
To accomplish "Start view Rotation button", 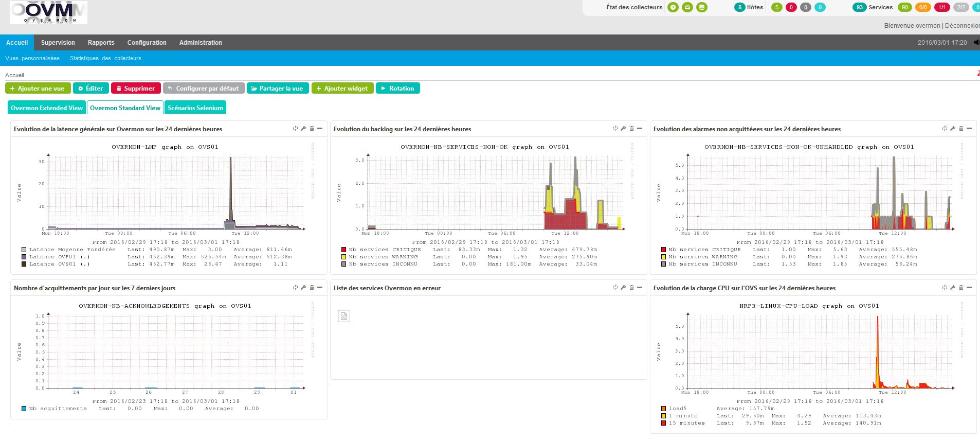I will 398,89.
